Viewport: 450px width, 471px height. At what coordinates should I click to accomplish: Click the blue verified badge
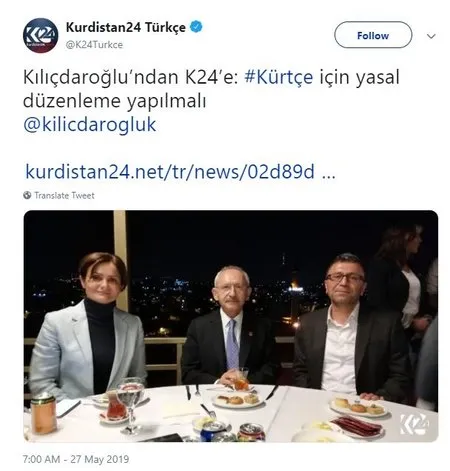click(x=196, y=27)
